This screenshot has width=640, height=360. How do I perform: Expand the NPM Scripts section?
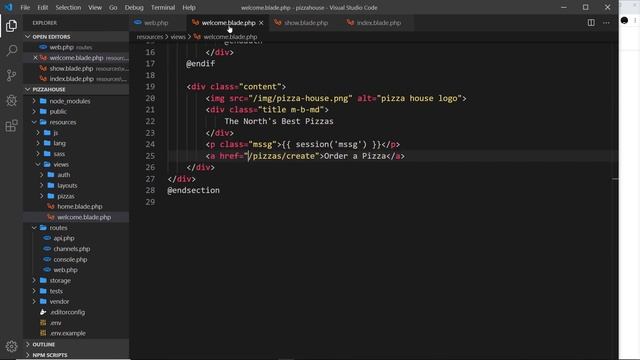tap(76, 355)
